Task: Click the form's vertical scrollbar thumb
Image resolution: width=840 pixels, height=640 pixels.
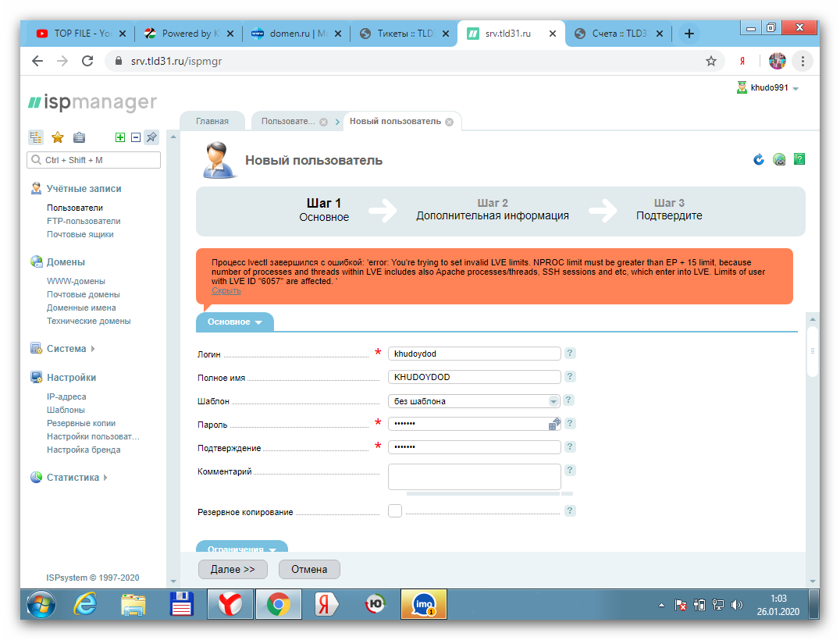Action: pyautogui.click(x=812, y=351)
